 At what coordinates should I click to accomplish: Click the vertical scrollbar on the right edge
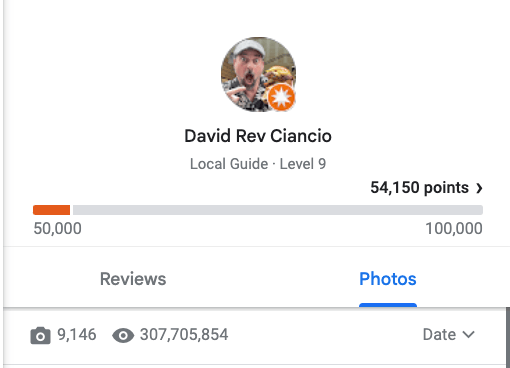pos(508,337)
